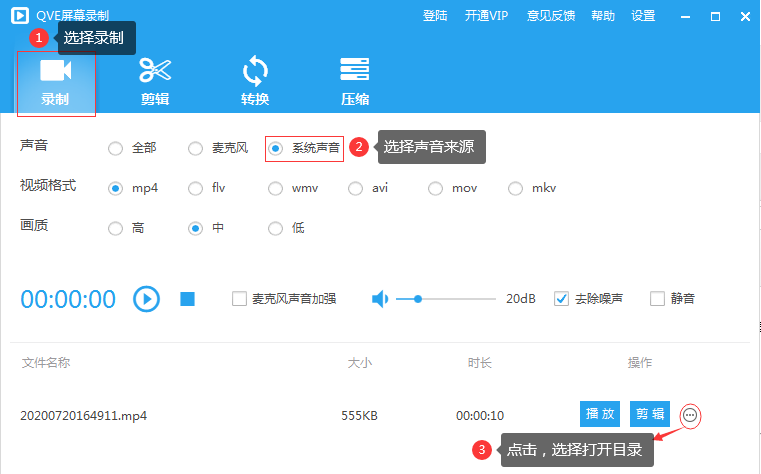
Task: Stop recording with the square stop button
Action: point(187,298)
